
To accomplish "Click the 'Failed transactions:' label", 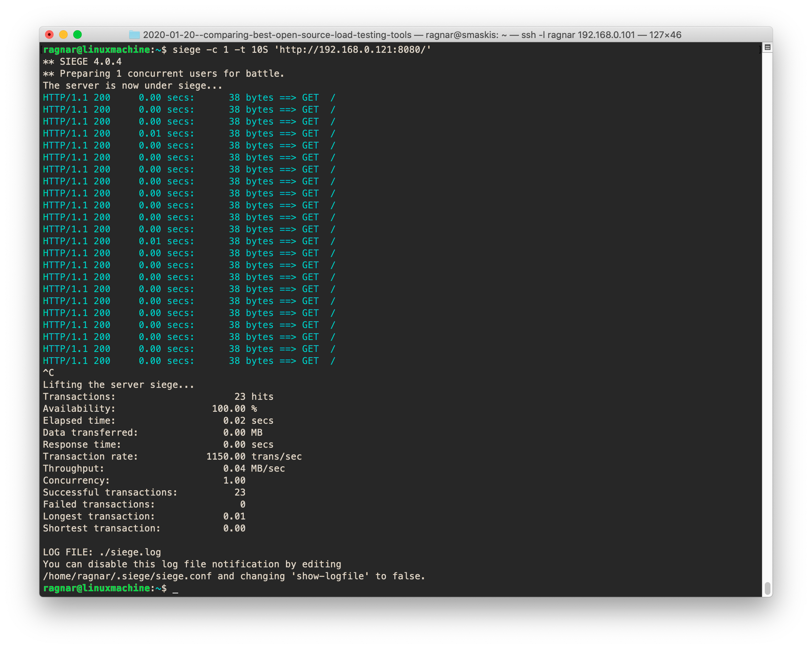I will click(99, 504).
